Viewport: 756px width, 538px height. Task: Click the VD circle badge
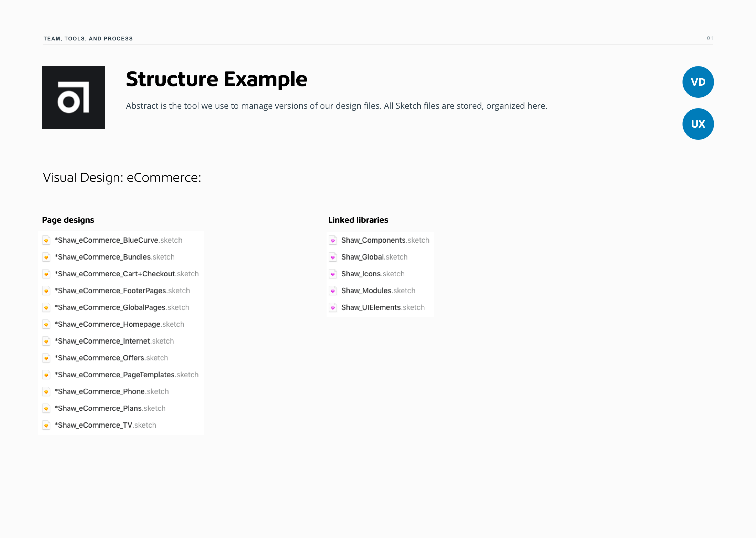pos(698,82)
